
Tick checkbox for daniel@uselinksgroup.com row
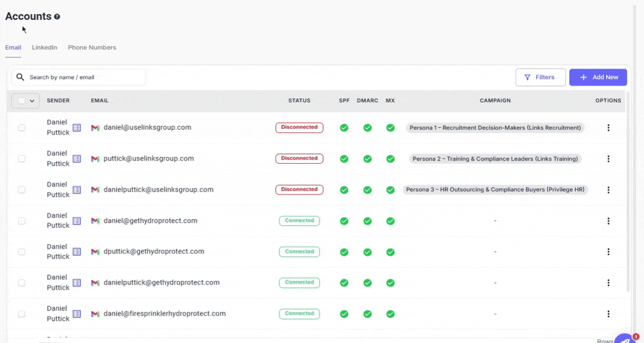click(21, 128)
